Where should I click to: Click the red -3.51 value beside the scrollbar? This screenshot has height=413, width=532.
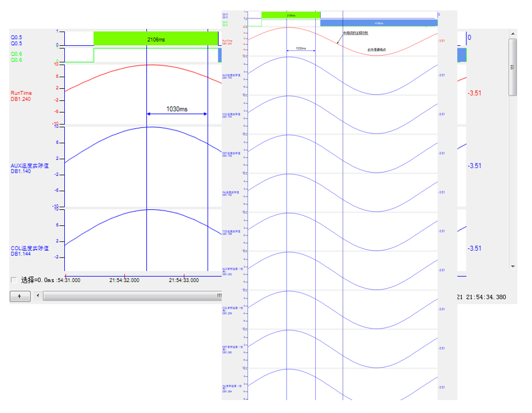pos(474,93)
